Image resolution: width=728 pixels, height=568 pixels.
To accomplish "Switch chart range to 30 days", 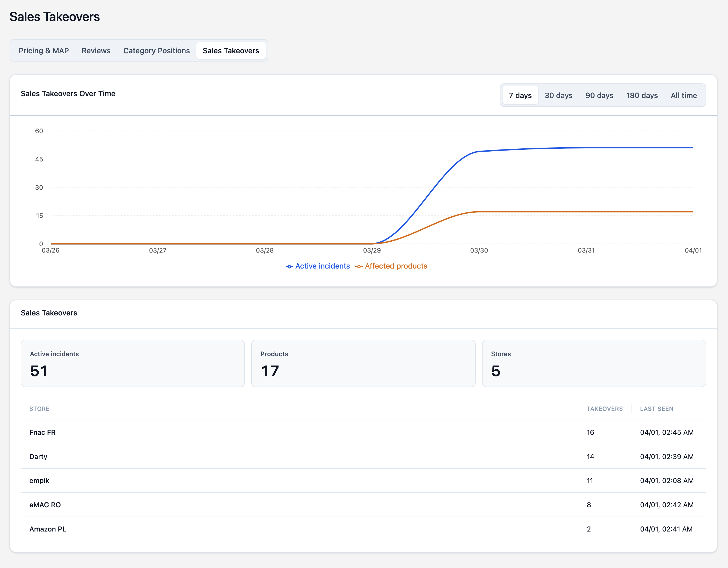I will click(x=558, y=95).
